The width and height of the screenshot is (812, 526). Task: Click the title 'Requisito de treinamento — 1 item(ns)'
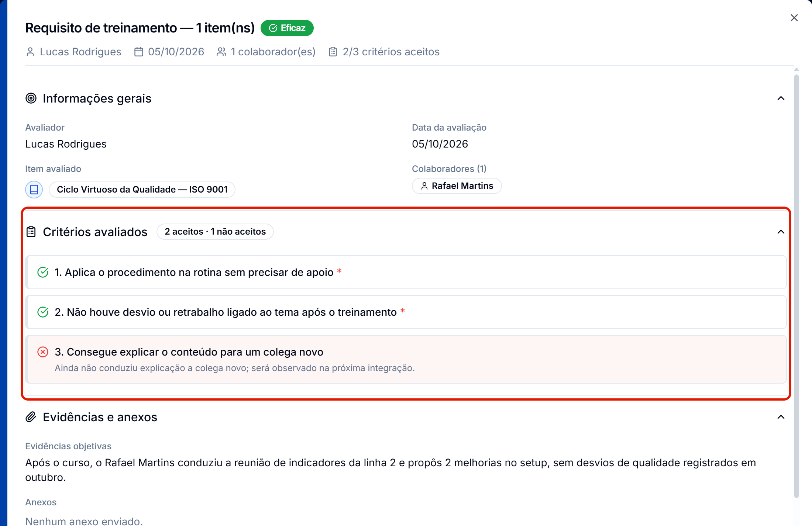[140, 28]
